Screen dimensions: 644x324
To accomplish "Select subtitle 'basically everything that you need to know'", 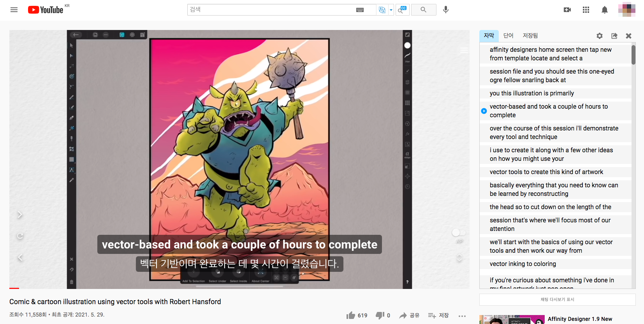I will pos(556,189).
